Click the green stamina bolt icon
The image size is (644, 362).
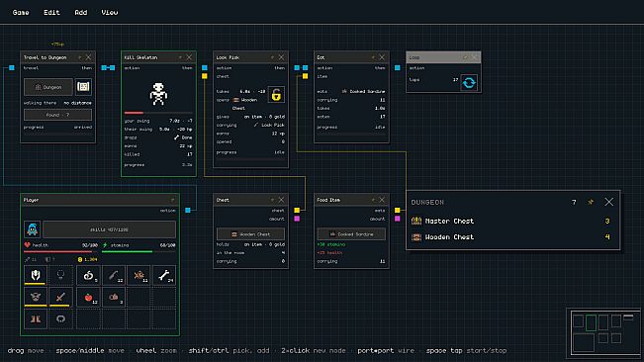tap(105, 245)
